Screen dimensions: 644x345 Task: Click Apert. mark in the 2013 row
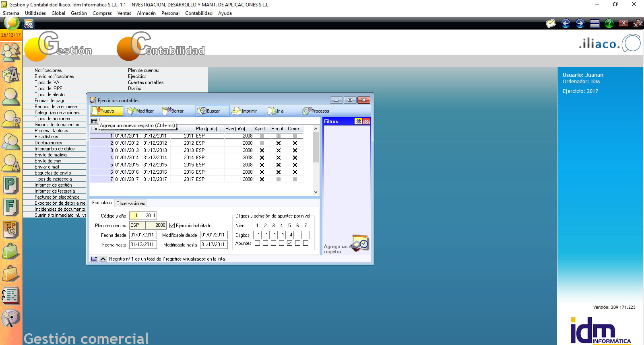pos(262,150)
